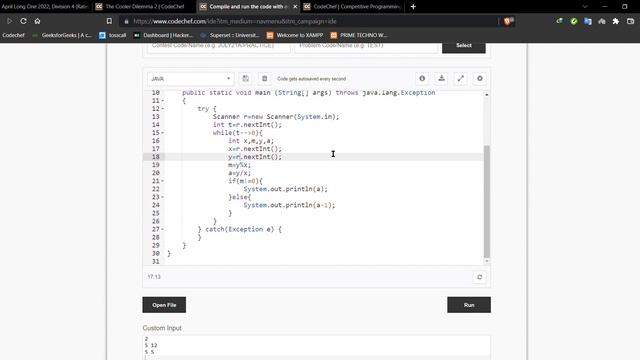Open the Codechef bookmark
Screen dimensions: 640x360
(x=13, y=36)
